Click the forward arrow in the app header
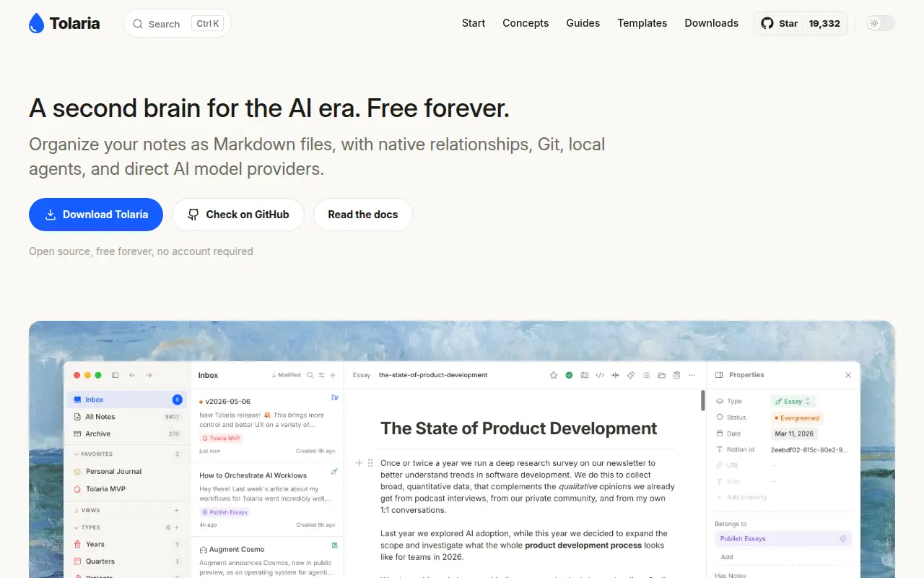This screenshot has height=578, width=924. tap(149, 375)
